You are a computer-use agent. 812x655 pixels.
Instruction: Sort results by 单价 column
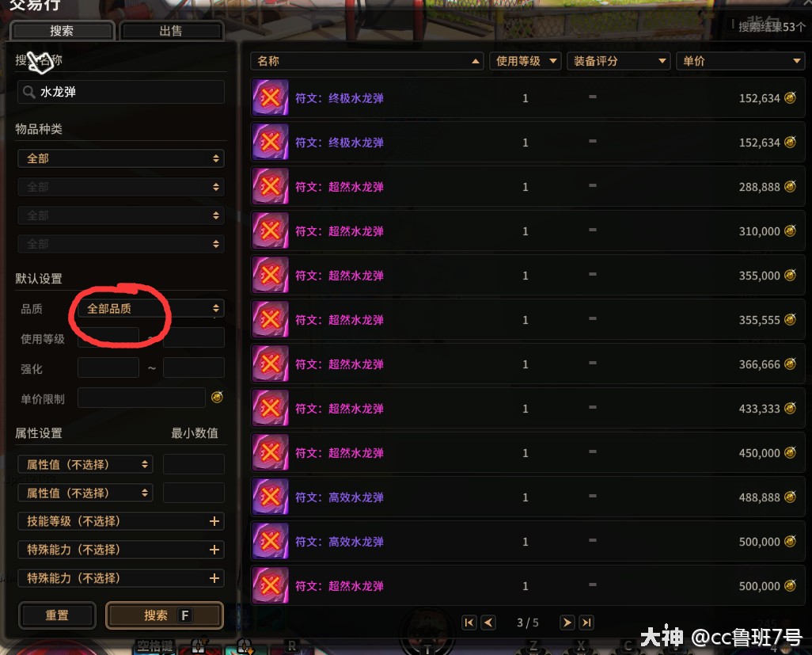[x=741, y=61]
